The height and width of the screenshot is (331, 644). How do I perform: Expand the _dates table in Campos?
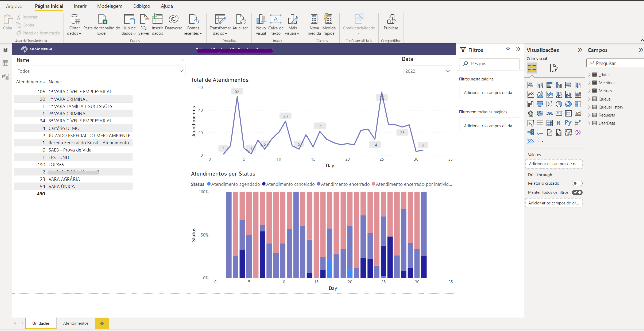coord(589,74)
